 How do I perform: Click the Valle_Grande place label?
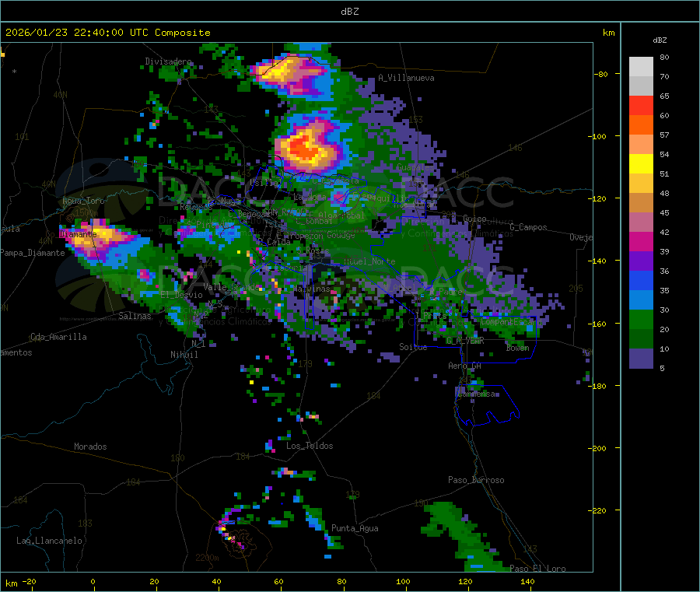[231, 287]
